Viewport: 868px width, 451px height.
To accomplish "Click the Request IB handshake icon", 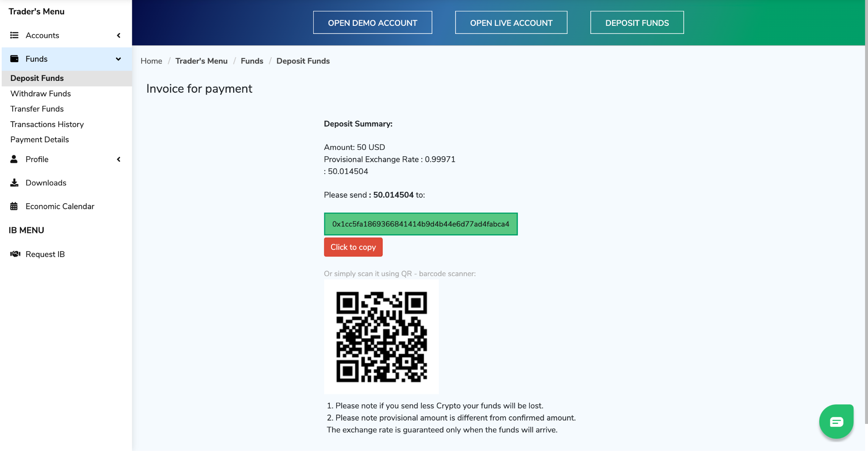I will pos(15,254).
